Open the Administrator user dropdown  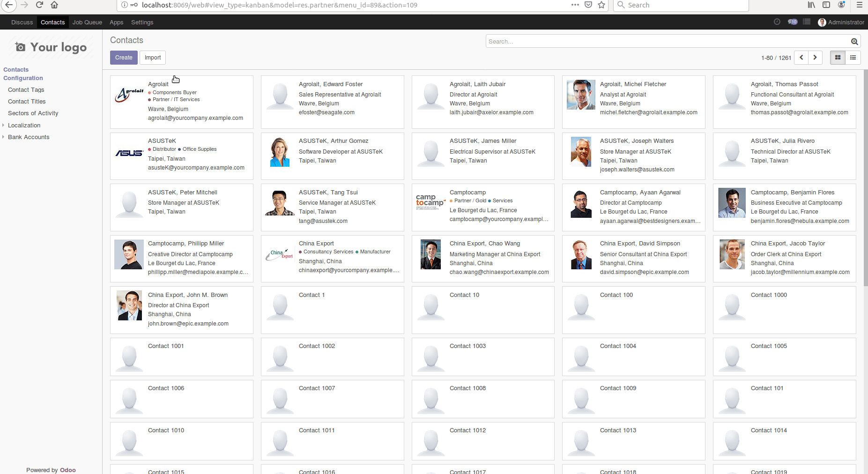[x=841, y=22]
